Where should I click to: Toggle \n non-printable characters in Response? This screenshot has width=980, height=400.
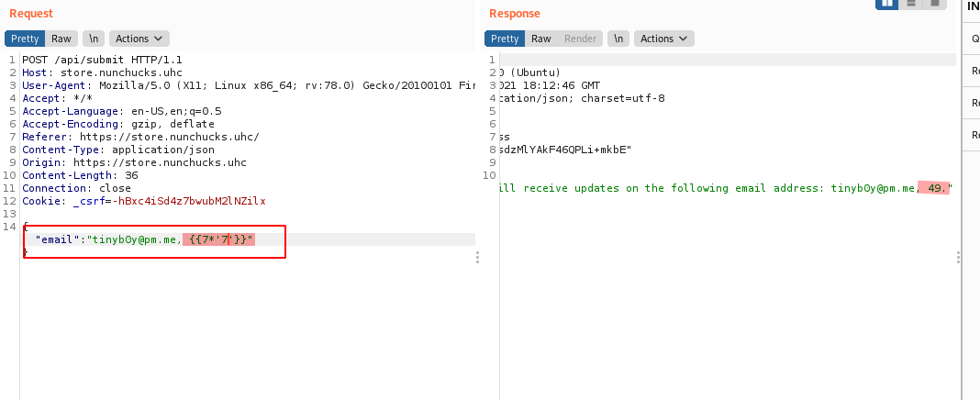coord(619,39)
